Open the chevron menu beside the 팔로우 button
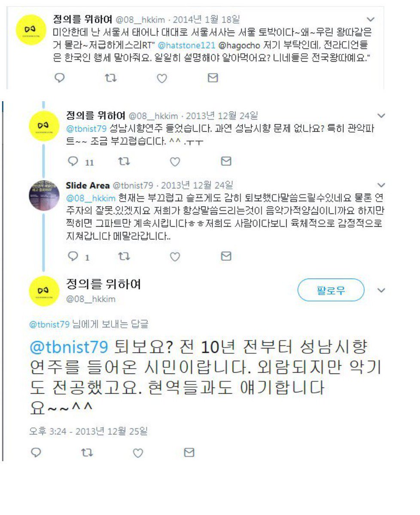This screenshot has width=420, height=515. (380, 291)
